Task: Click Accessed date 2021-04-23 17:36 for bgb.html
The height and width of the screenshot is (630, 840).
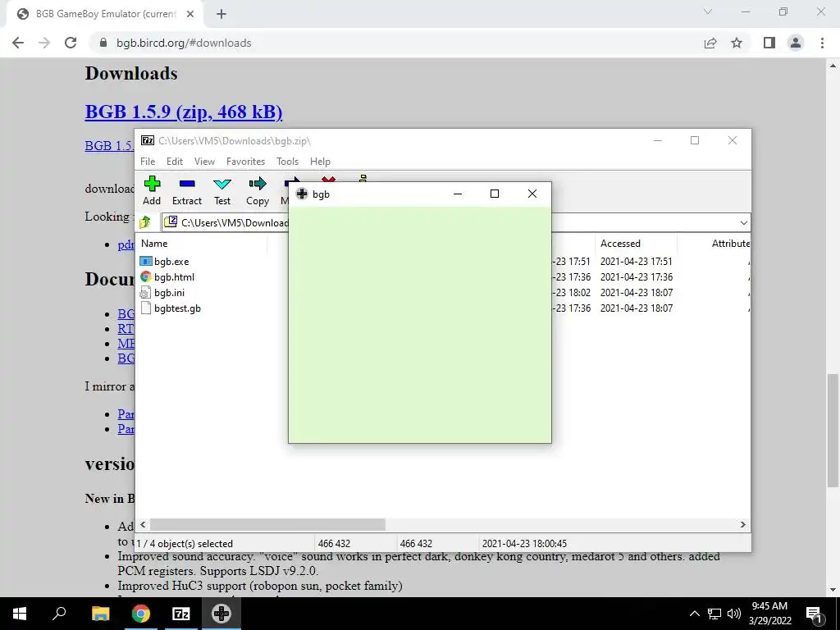Action: 637,277
